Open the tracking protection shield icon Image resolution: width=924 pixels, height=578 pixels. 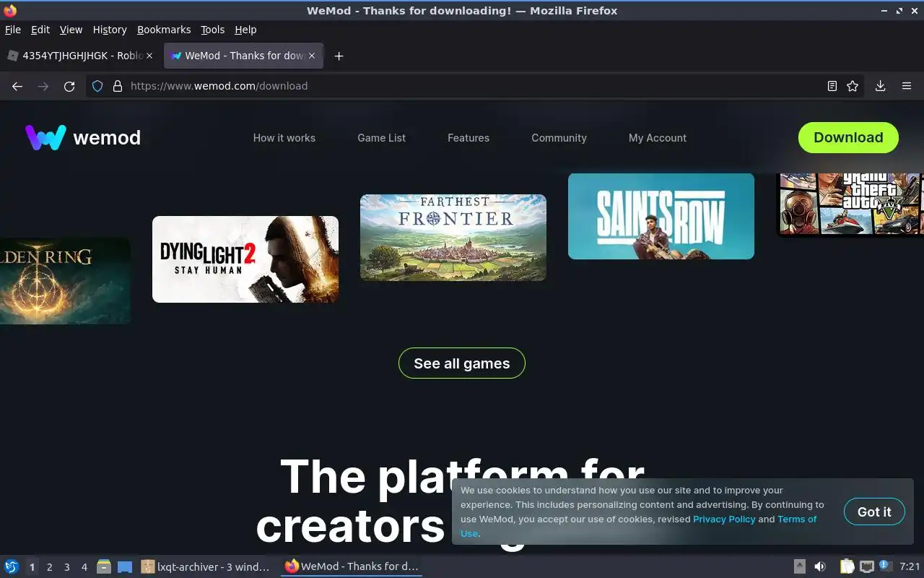coord(98,86)
